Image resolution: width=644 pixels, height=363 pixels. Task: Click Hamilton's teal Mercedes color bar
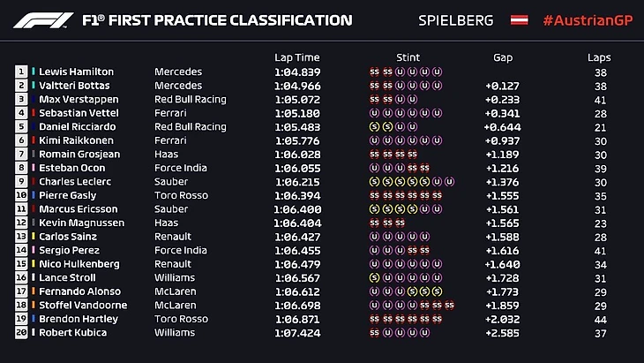(33, 72)
